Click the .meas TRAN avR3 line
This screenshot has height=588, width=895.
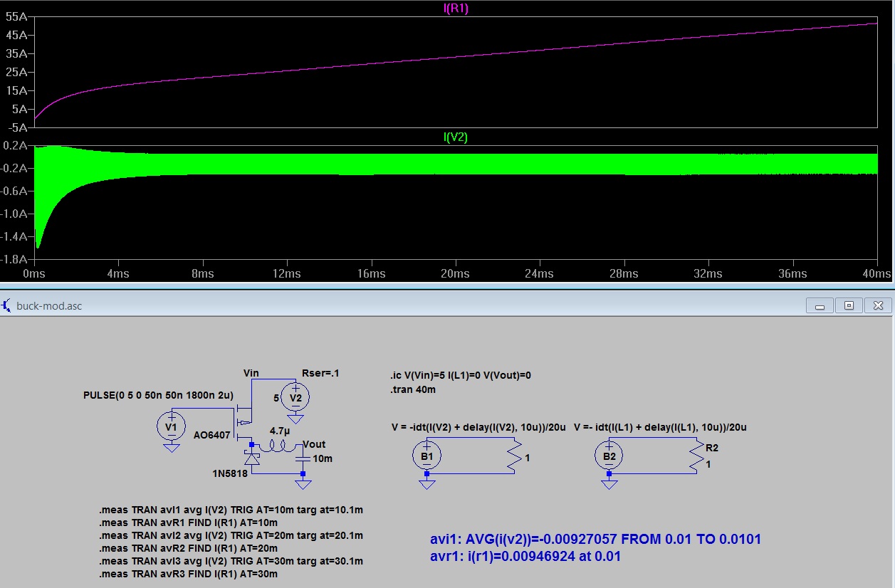click(189, 574)
